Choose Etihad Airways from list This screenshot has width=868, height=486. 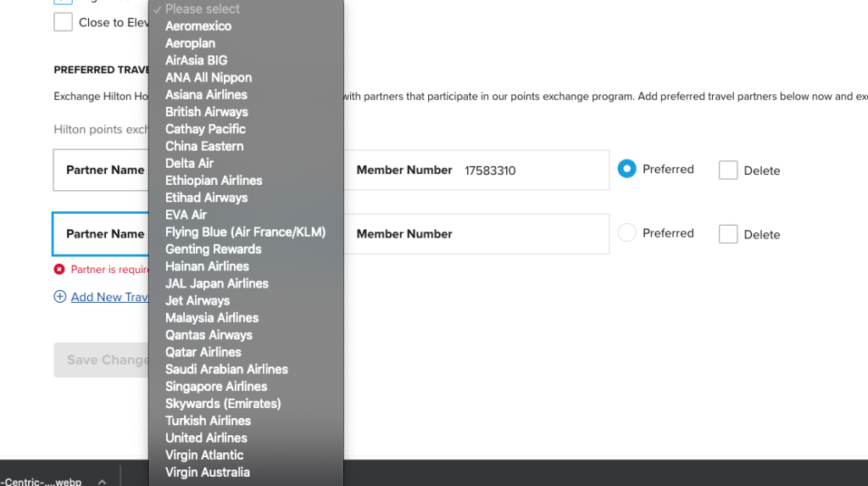click(x=247, y=198)
